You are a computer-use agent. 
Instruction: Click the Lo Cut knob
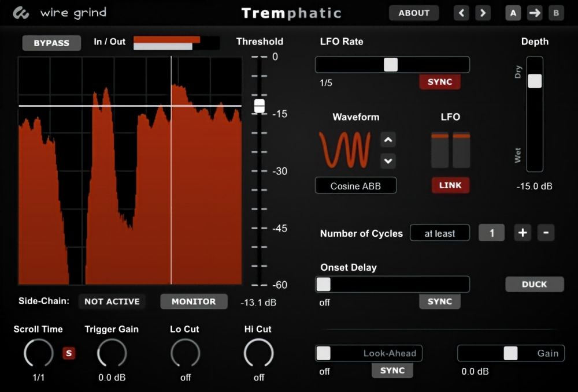[x=185, y=353]
